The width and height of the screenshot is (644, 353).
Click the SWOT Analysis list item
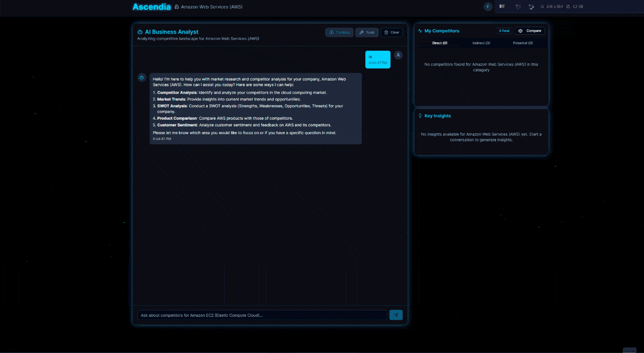(248, 109)
